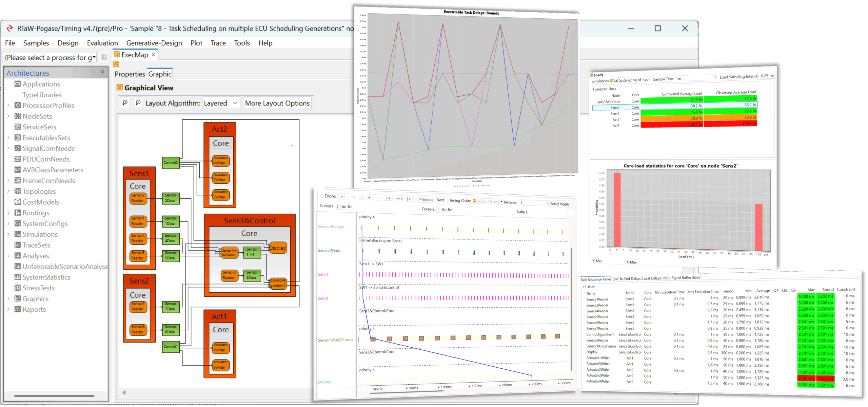Click the Analyses calculator icon
868x407 pixels.
pyautogui.click(x=18, y=256)
